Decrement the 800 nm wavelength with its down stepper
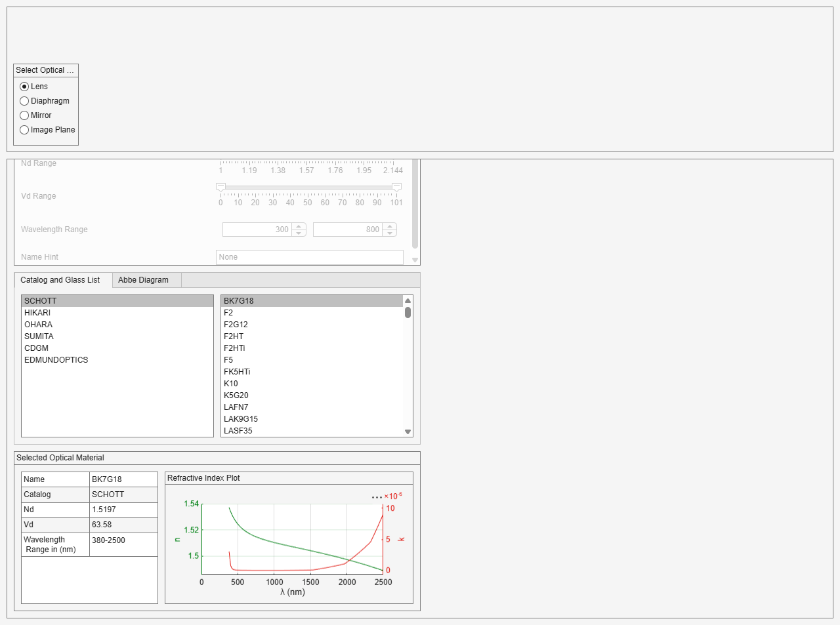Viewport: 840px width, 625px height. (x=389, y=233)
